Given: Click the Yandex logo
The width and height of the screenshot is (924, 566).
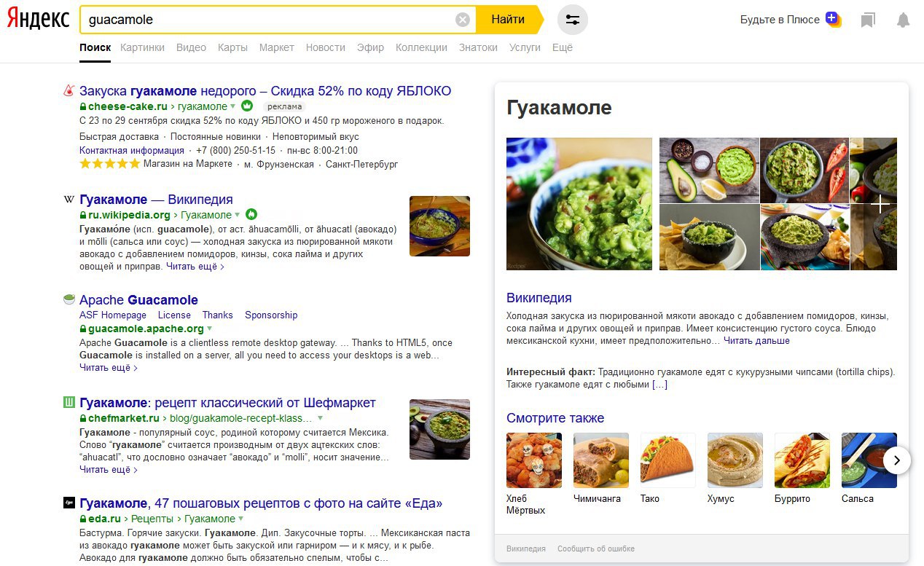Looking at the screenshot, I should pos(38,20).
